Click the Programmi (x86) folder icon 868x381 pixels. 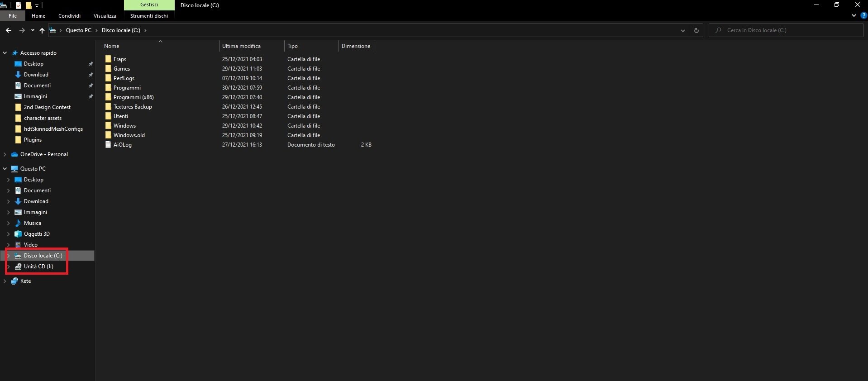(108, 97)
